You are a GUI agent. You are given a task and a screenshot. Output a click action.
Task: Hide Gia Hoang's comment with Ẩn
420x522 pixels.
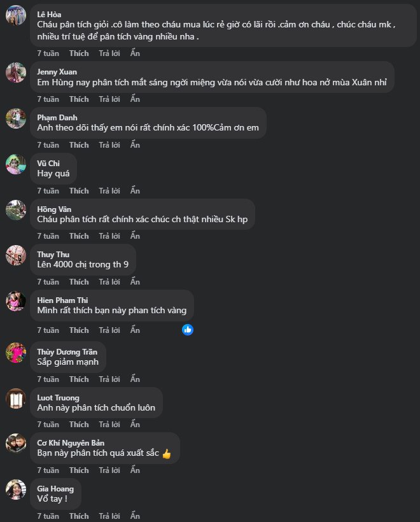(x=135, y=516)
